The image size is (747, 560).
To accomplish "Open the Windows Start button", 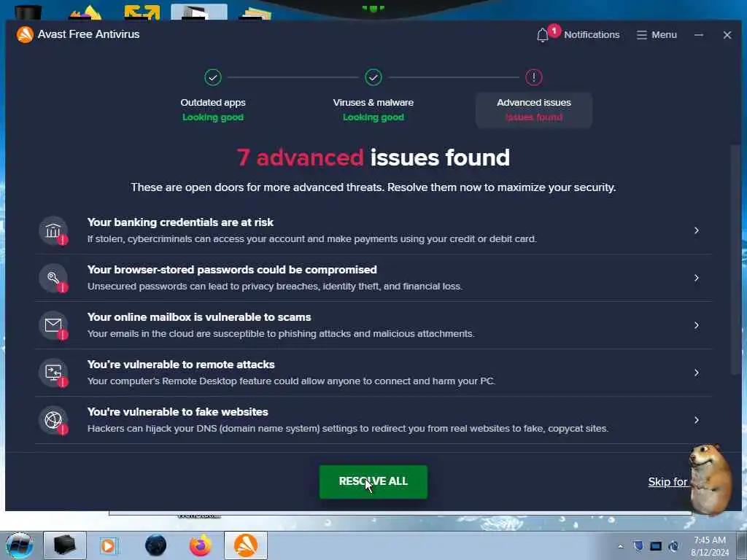I will click(20, 545).
